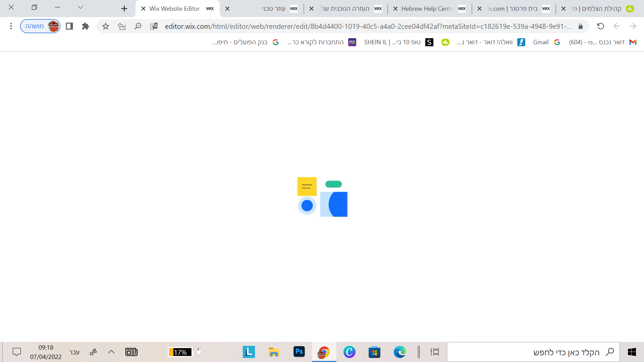Expand tab search chevron
Viewport: 644px width, 362px height.
coord(80,7)
